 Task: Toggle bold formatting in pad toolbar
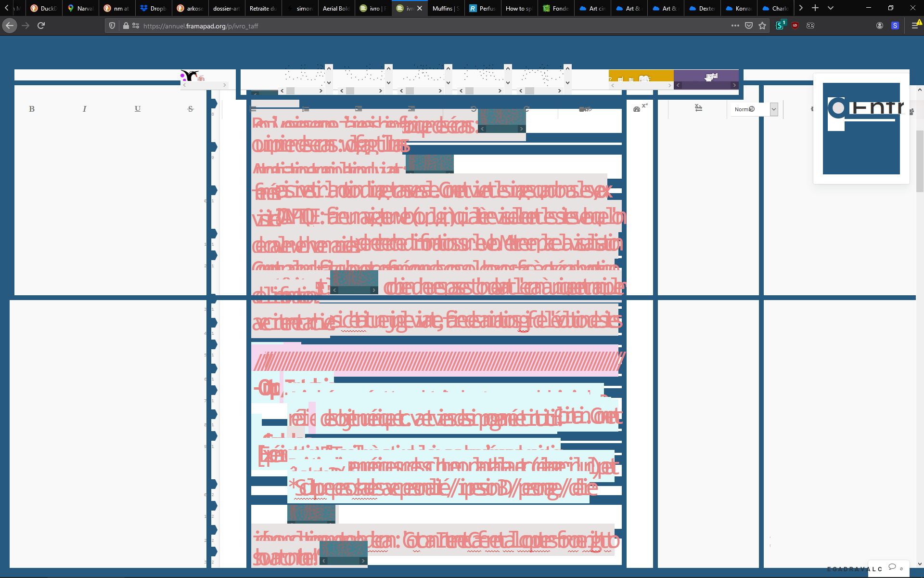[32, 109]
